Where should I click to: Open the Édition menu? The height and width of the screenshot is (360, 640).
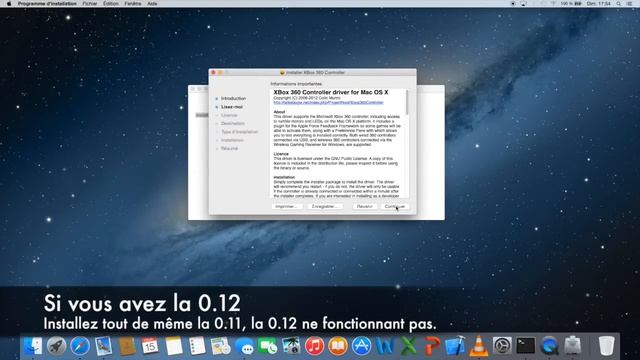[x=111, y=4]
